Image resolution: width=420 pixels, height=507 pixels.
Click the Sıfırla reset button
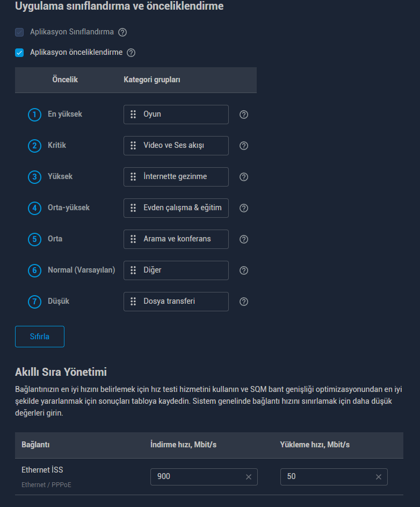[40, 337]
